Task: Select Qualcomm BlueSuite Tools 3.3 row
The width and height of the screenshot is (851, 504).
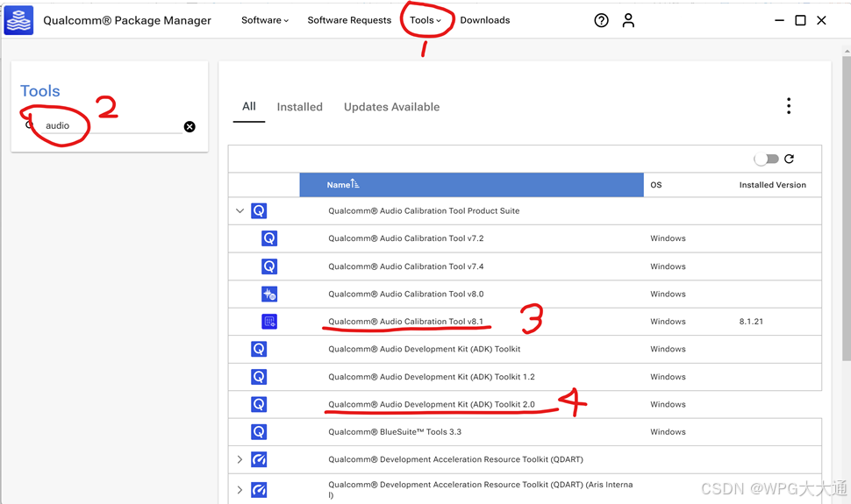Action: [x=525, y=432]
